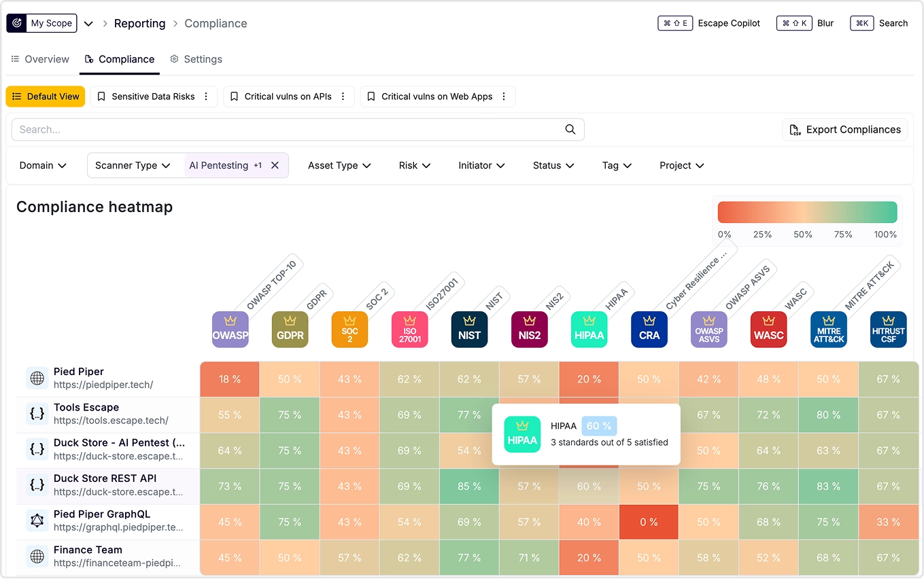Switch to the Overview tab
Screen dimensions: 924x579
(40, 59)
